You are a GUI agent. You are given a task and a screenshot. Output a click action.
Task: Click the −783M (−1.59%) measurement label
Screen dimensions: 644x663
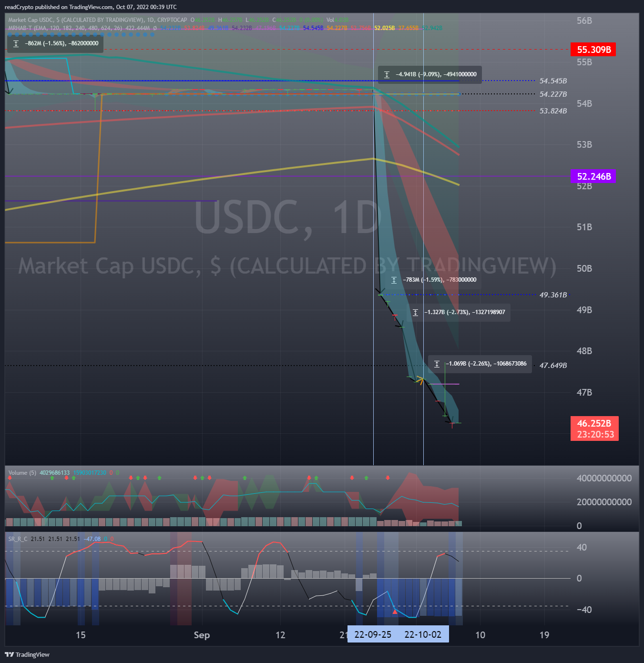tap(440, 280)
